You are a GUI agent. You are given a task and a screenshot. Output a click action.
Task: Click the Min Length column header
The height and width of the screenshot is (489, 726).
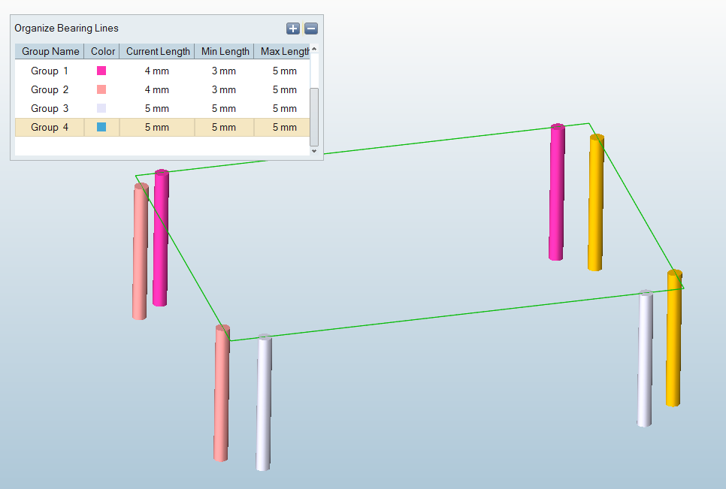[x=224, y=51]
